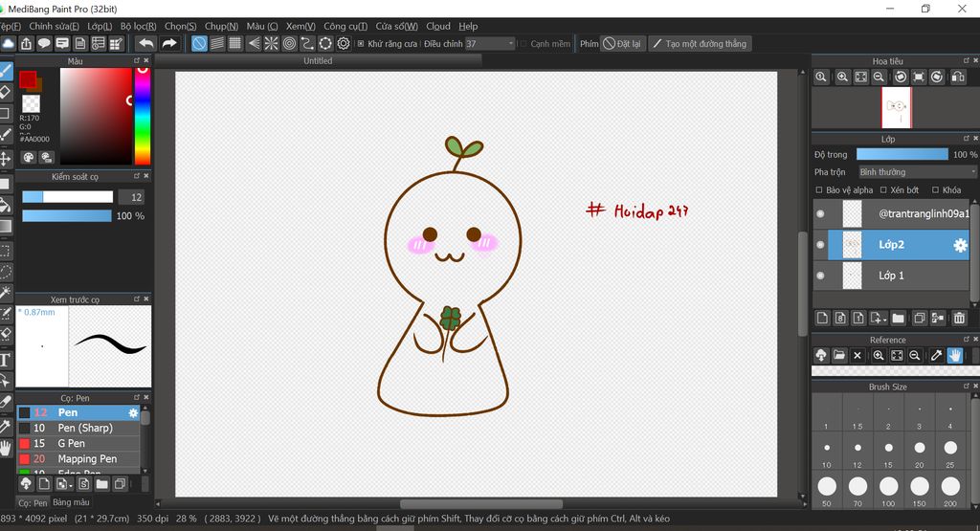Enable Xén bớt checkbox
This screenshot has height=531, width=980.
coord(883,189)
